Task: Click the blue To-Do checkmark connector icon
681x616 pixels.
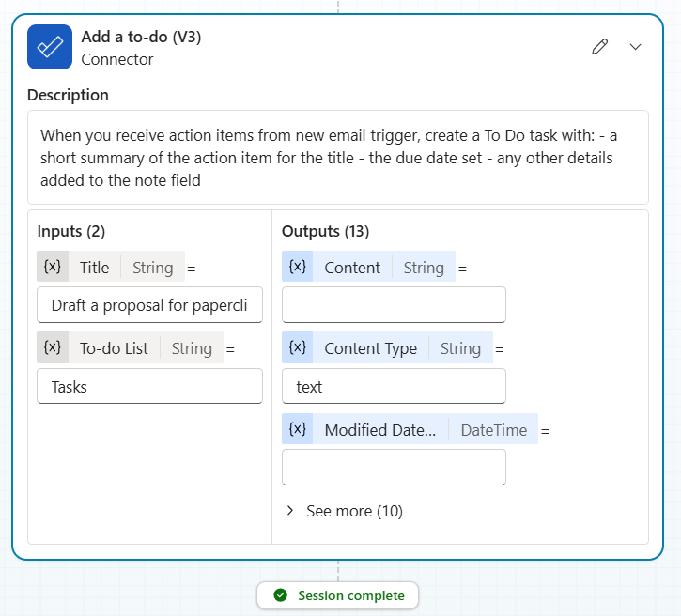Action: click(50, 47)
